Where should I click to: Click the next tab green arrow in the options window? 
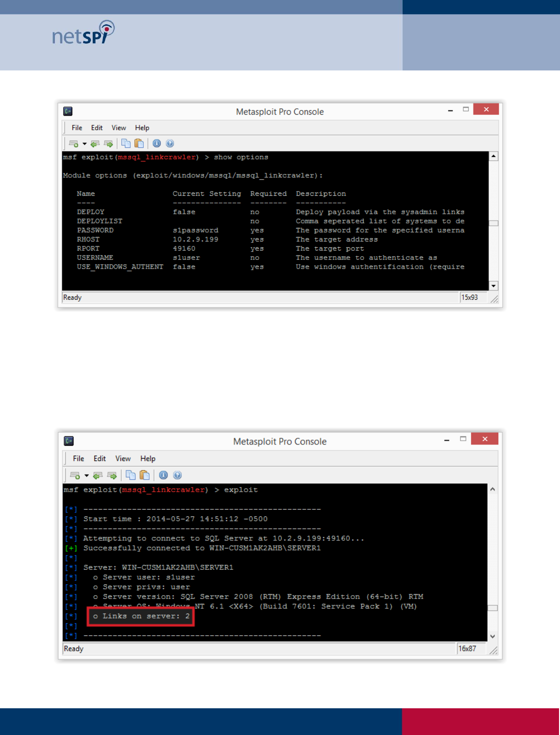[108, 143]
